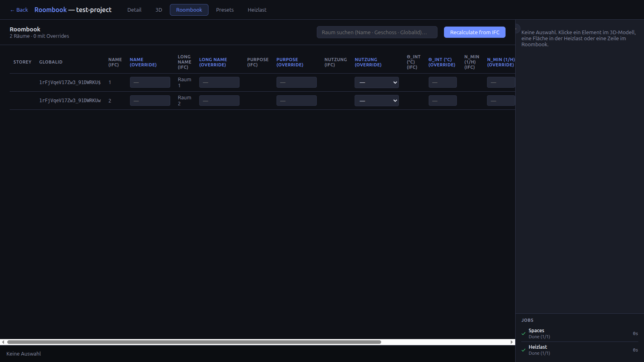Click the GlobalId column header
644x362 pixels.
tap(51, 62)
